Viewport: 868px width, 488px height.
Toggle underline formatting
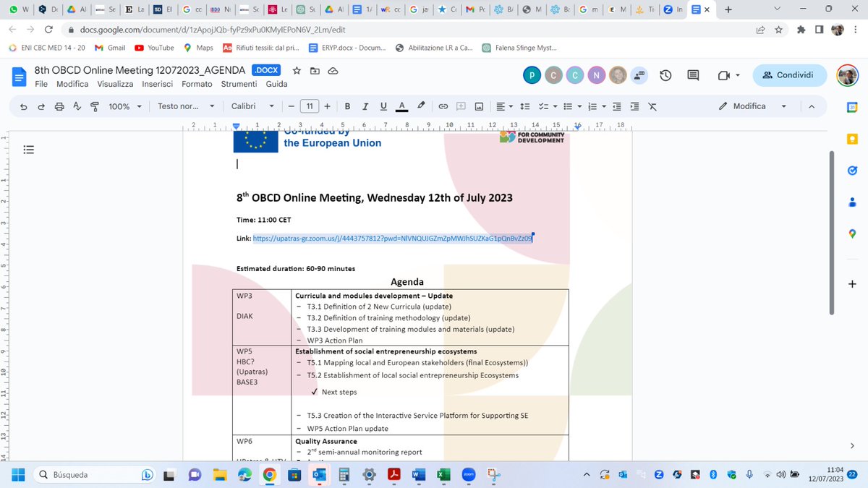pyautogui.click(x=383, y=106)
